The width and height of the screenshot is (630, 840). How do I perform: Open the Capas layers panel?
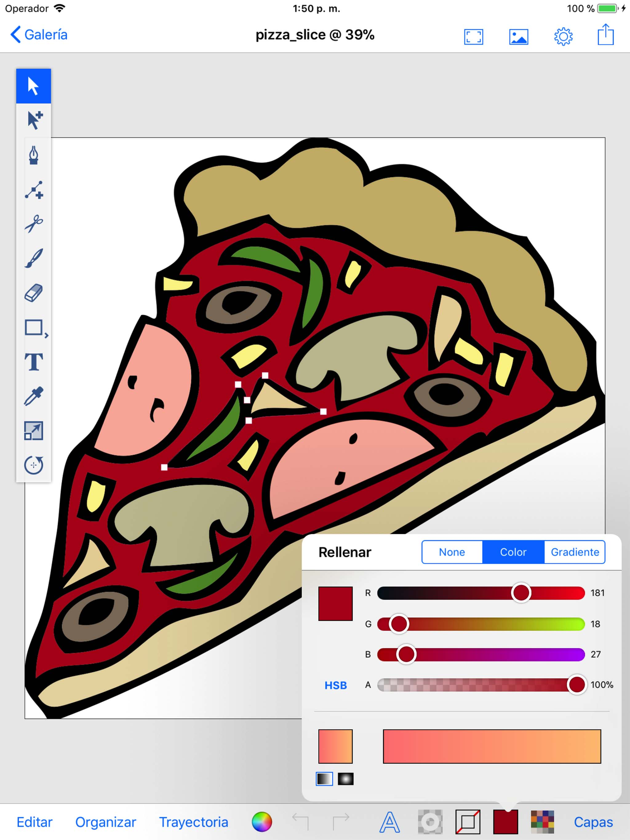[593, 822]
